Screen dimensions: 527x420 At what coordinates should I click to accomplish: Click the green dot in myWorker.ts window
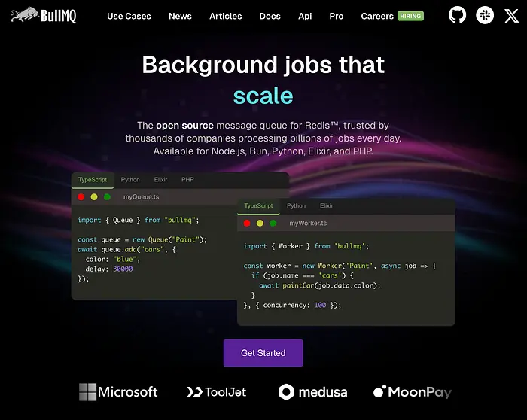[273, 223]
